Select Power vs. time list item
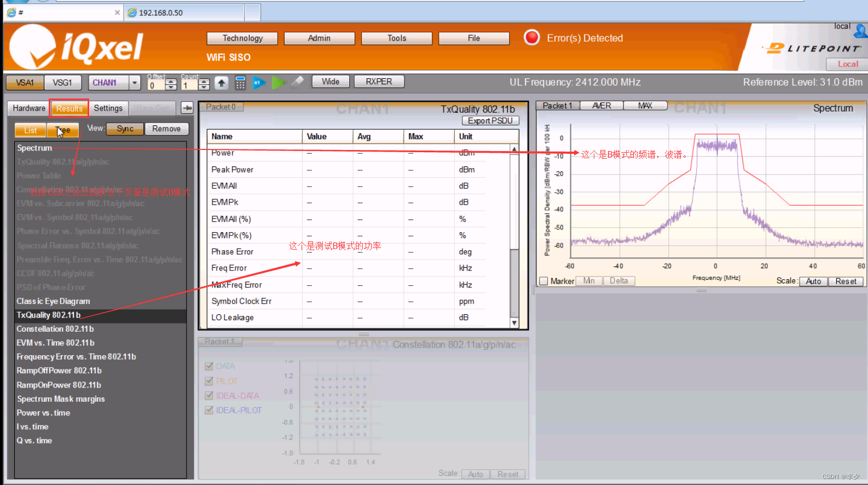Screen dimensions: 868x485 100,413
